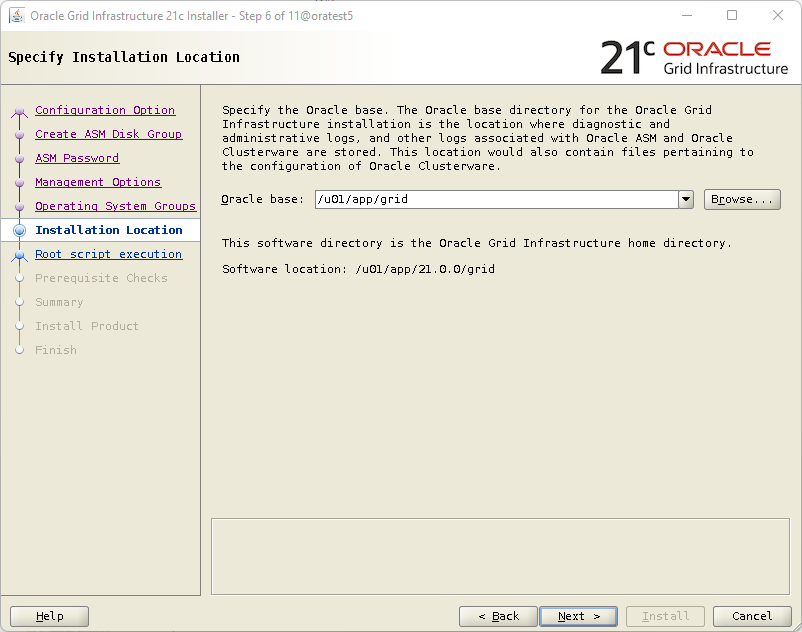Screen dimensions: 802x632
Task: Click the Operating System Groups step bullet
Action: 19,207
